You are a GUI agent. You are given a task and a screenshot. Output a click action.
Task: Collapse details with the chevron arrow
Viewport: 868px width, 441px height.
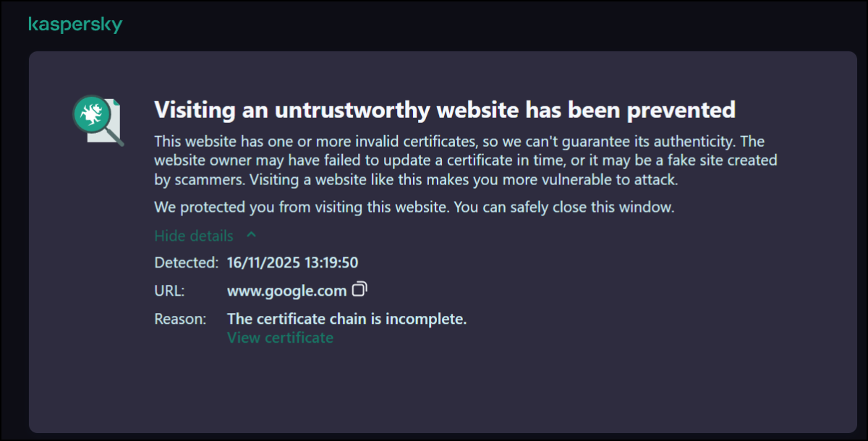pos(251,236)
